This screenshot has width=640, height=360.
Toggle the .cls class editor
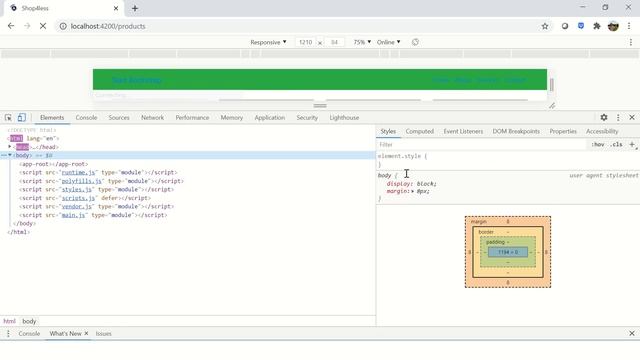(x=616, y=144)
